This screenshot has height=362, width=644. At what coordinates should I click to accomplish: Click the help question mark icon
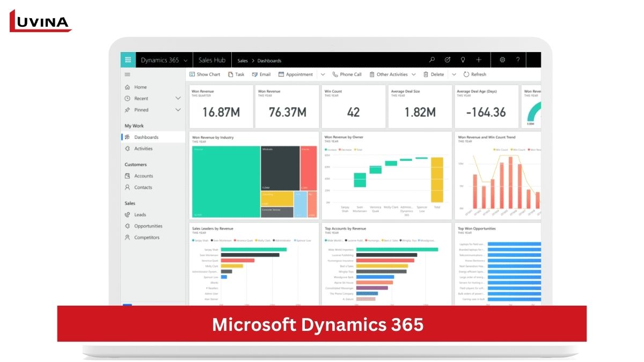[518, 60]
